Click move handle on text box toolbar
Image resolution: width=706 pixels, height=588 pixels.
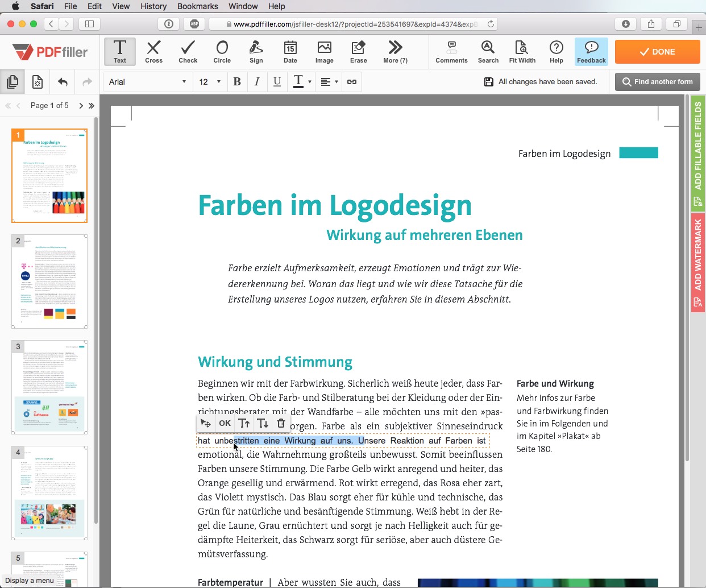click(x=206, y=423)
